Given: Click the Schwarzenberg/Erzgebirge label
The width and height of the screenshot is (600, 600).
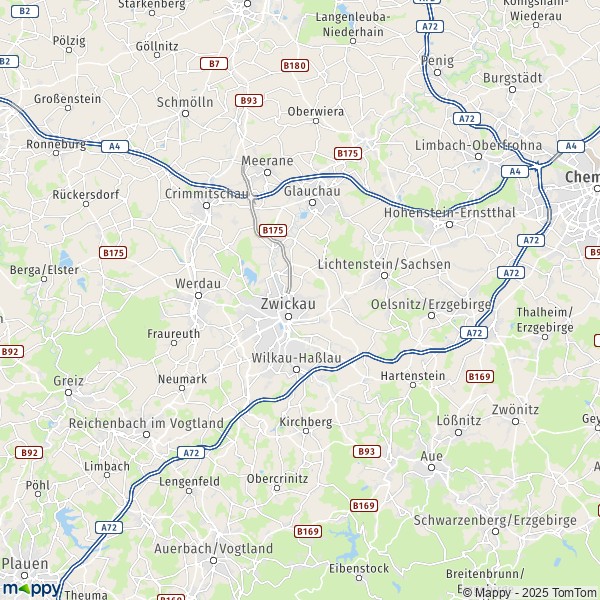Looking at the screenshot, I should [495, 520].
